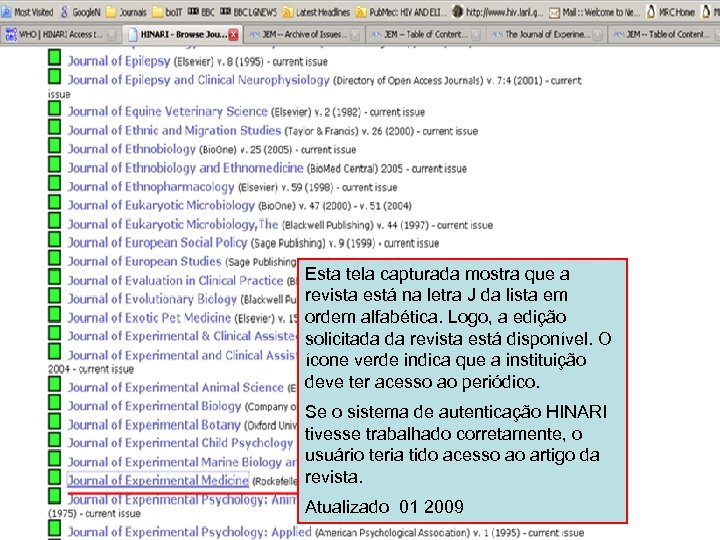
Task: Open the www.hiv.lanl.g bookmark
Action: [498, 12]
